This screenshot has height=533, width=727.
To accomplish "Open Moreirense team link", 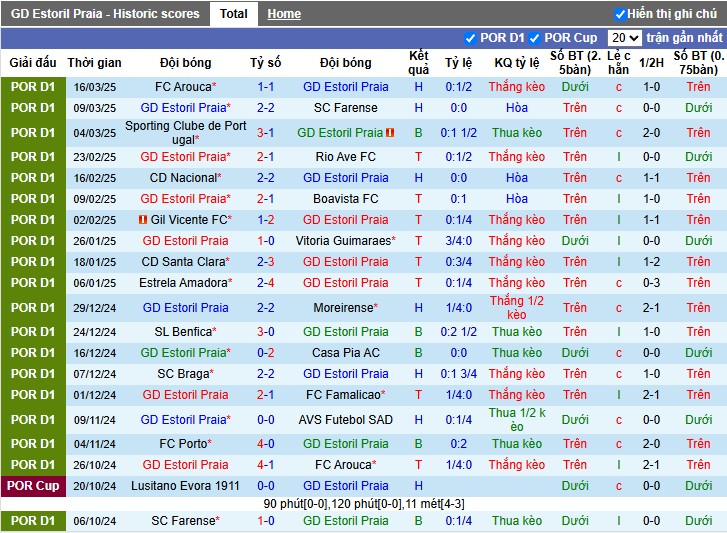I will [345, 308].
